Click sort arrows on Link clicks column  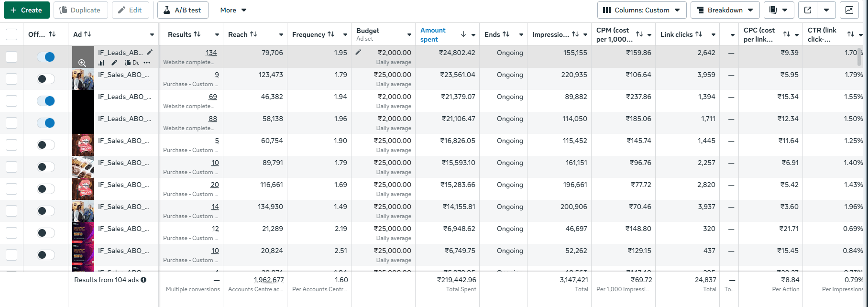click(699, 34)
